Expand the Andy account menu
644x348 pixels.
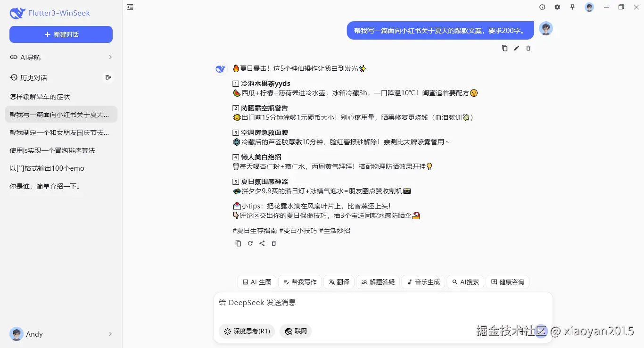61,334
